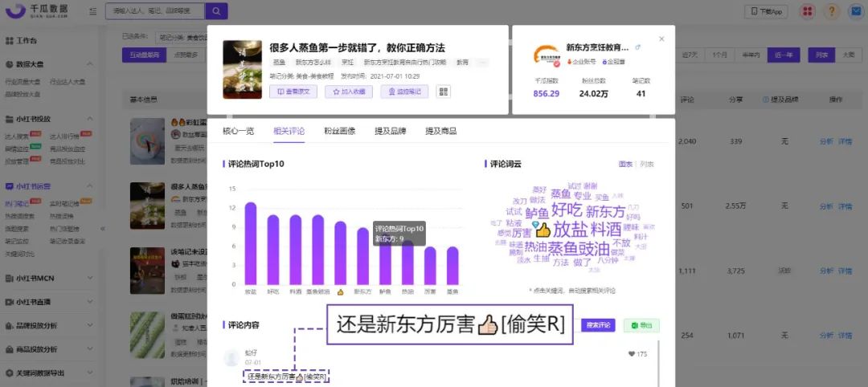
Task: Click the 下载App button
Action: click(x=766, y=11)
